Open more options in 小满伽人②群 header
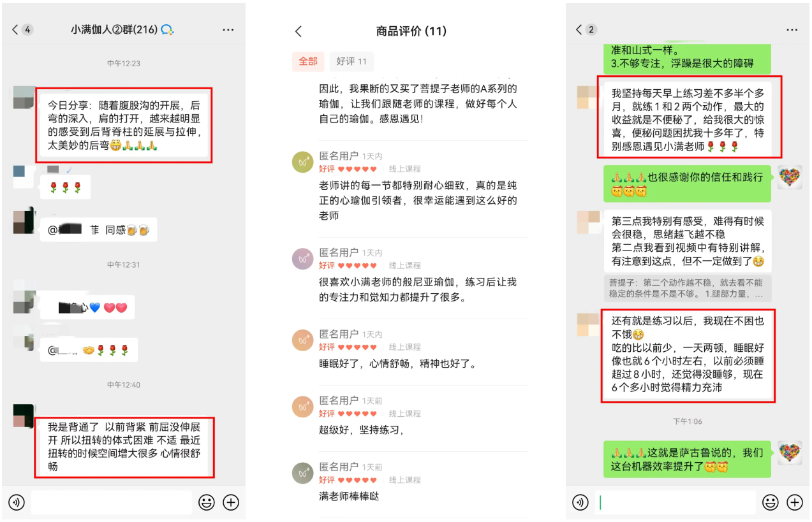 pos(228,30)
